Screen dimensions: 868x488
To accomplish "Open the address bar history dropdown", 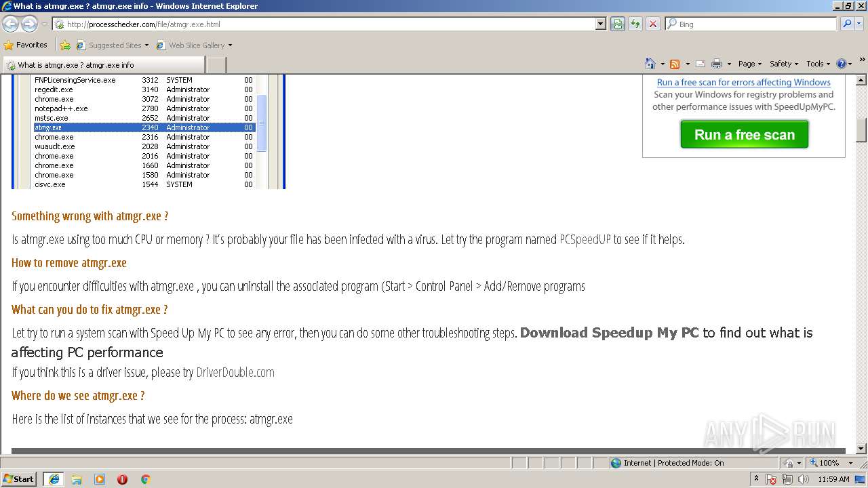I will (x=600, y=24).
